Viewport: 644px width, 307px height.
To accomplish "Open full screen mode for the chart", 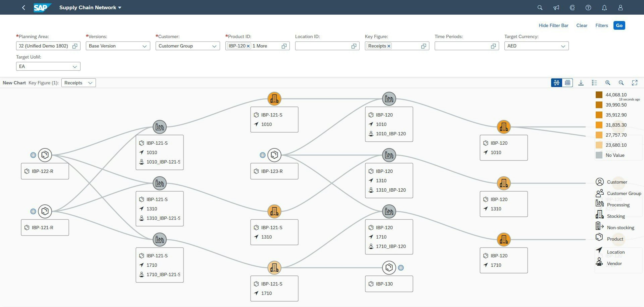I will (x=635, y=83).
